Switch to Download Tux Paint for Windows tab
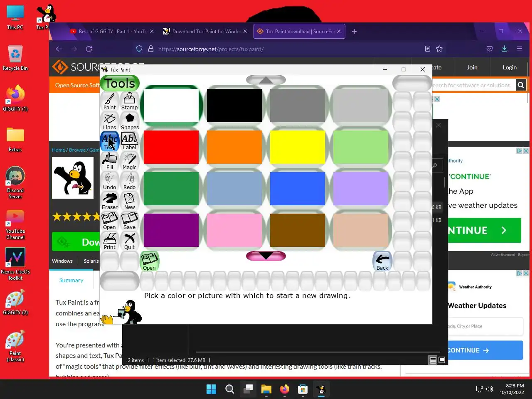Viewport: 532px width, 399px height. [205, 31]
